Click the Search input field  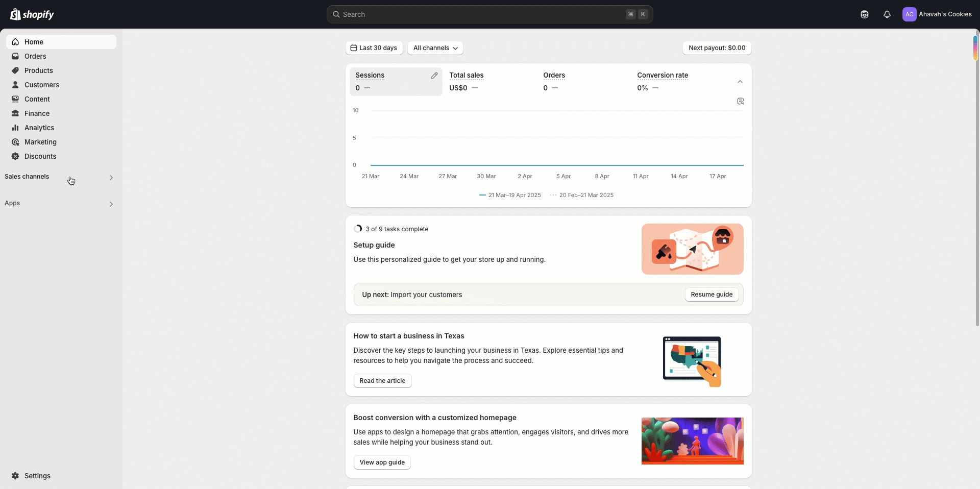(490, 14)
